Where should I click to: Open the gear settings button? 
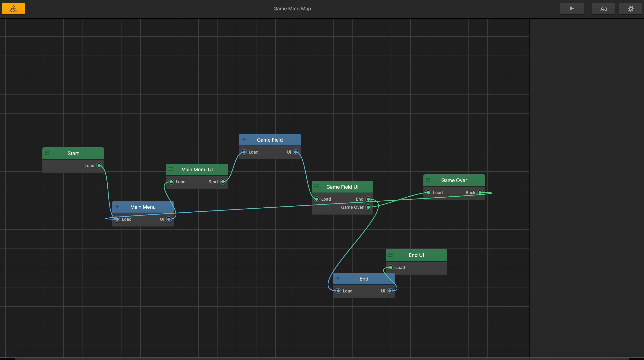point(630,9)
